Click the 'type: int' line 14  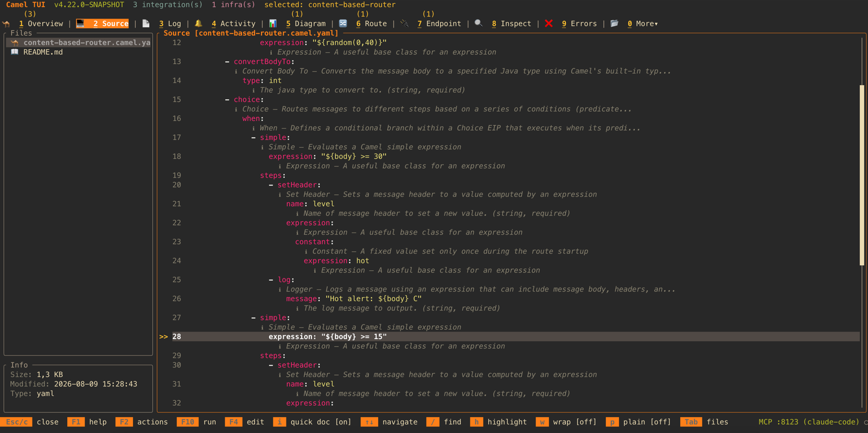pos(262,81)
